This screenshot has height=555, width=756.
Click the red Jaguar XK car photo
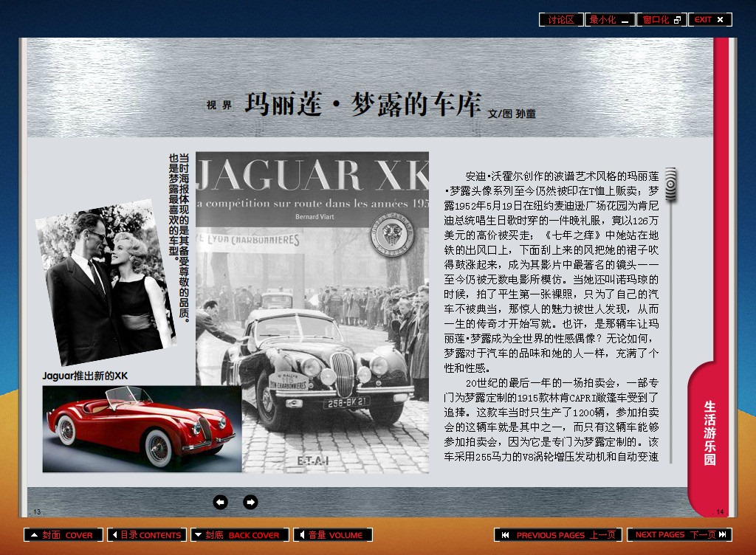click(x=142, y=429)
